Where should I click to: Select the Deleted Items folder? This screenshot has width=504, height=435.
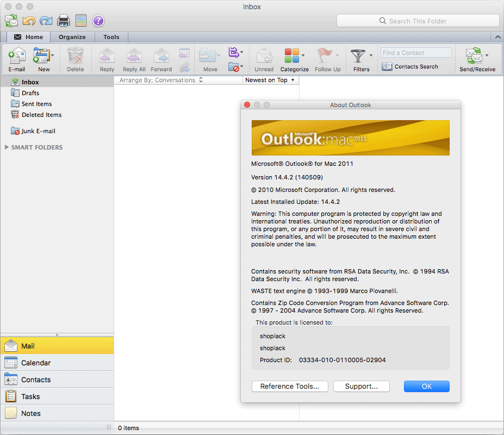pyautogui.click(x=57, y=115)
